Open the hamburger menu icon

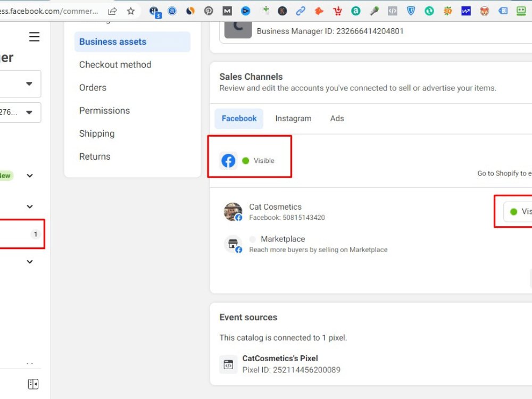point(34,37)
